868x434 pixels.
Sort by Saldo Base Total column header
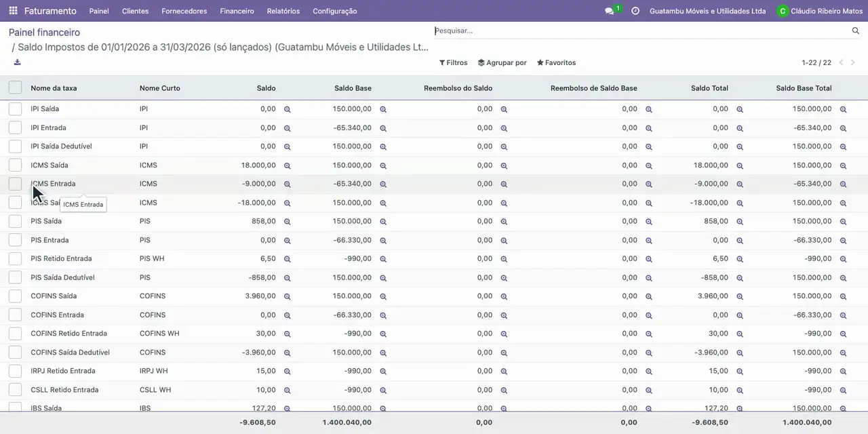pos(804,88)
